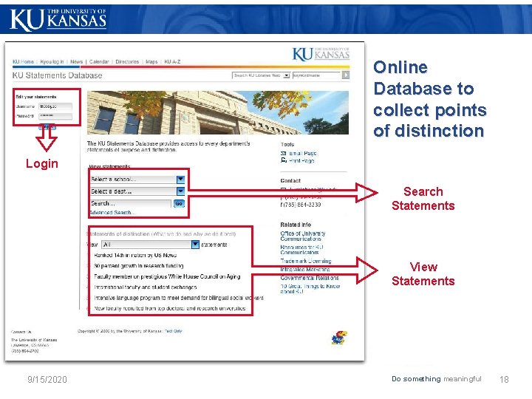The height and width of the screenshot is (399, 532).
Task: Open the Search KU Libraries Web dropdown
Action: coord(261,75)
